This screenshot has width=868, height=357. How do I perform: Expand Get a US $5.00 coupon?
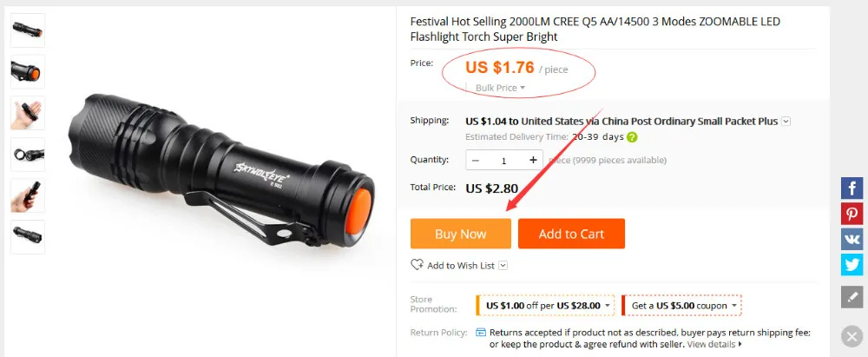coord(681,306)
